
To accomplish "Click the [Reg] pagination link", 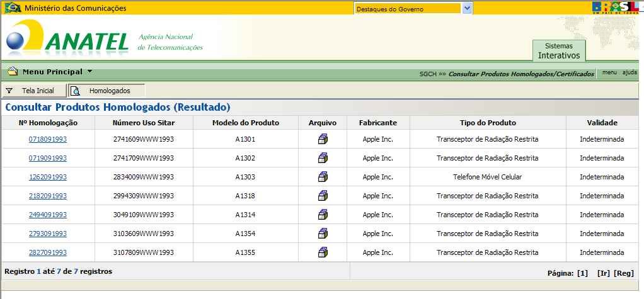I will click(624, 274).
